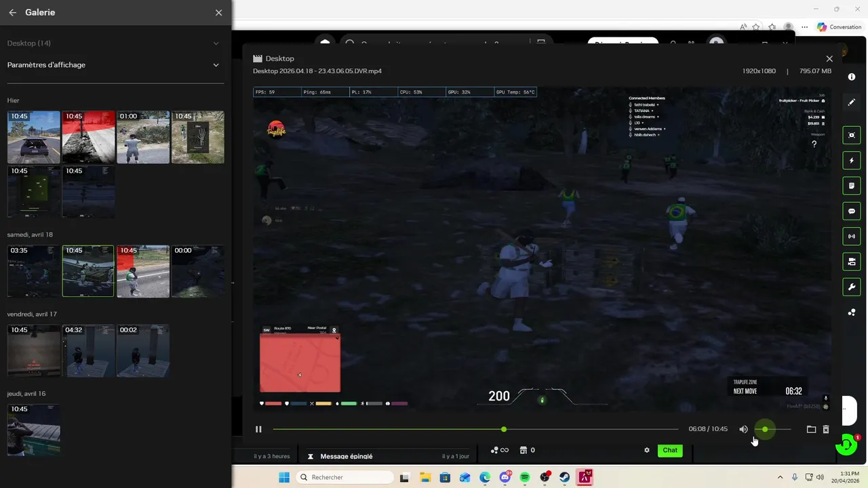Show hidden system tray icons chevron
This screenshot has height=488, width=868.
pyautogui.click(x=780, y=477)
